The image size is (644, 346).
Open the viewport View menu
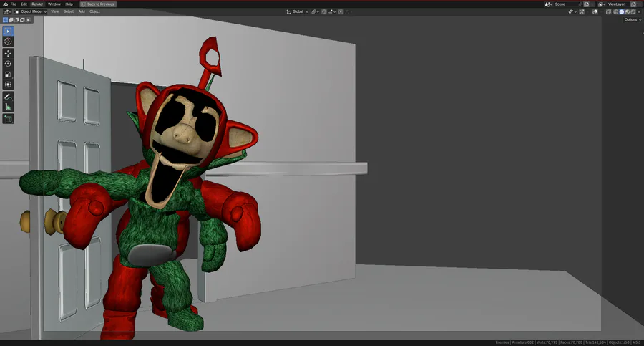[54, 11]
